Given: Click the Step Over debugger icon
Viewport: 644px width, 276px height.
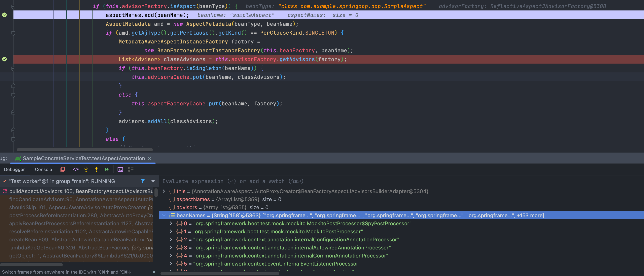Looking at the screenshot, I should (x=75, y=170).
